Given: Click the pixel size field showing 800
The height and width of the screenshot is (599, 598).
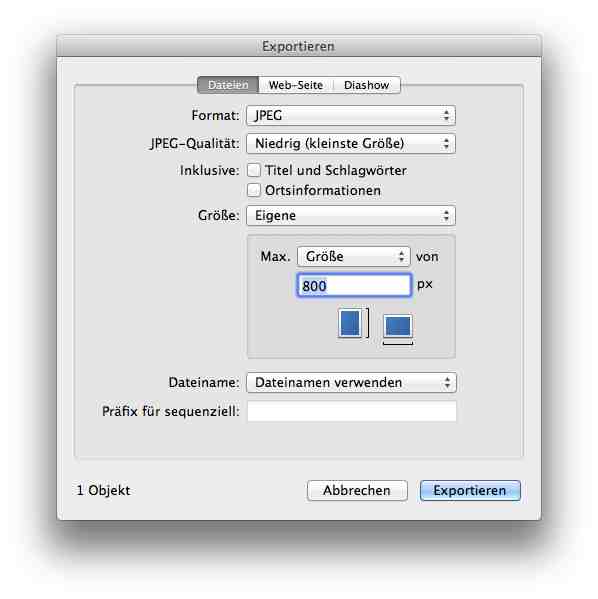Looking at the screenshot, I should (354, 285).
